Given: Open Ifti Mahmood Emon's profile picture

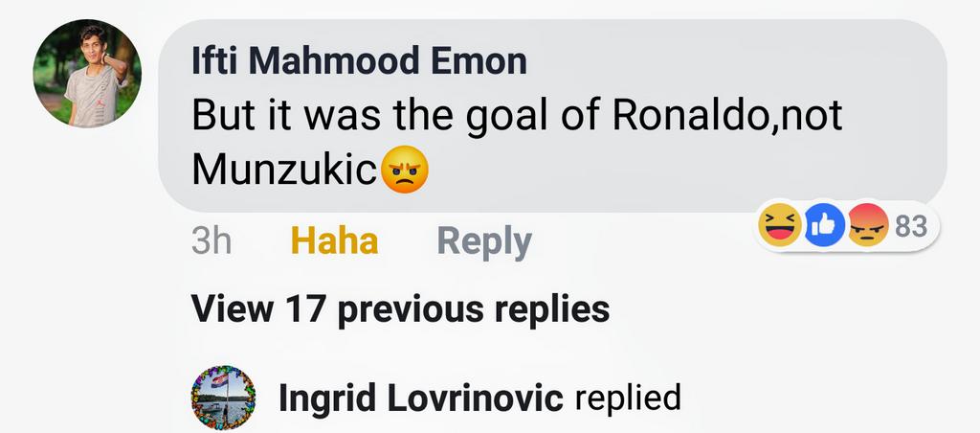Looking at the screenshot, I should 87,76.
